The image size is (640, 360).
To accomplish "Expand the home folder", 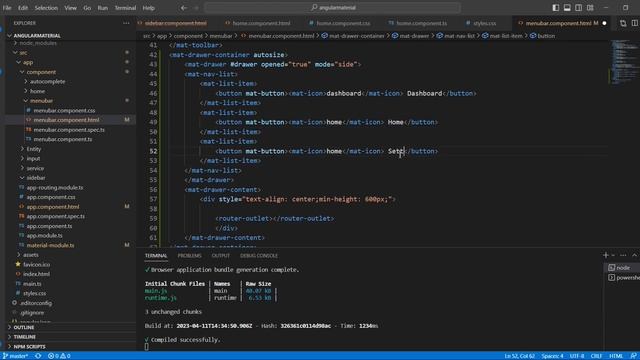I will click(x=37, y=91).
